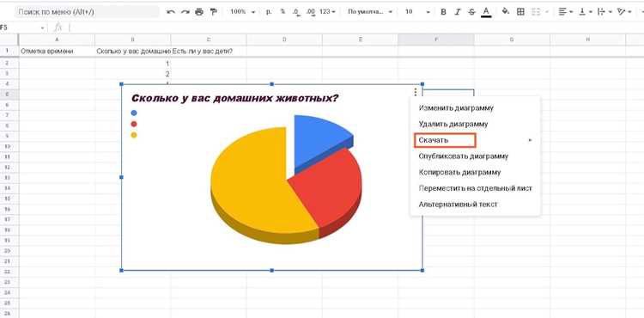Click the Merge cells icon
The image size is (644, 318).
(x=536, y=12)
